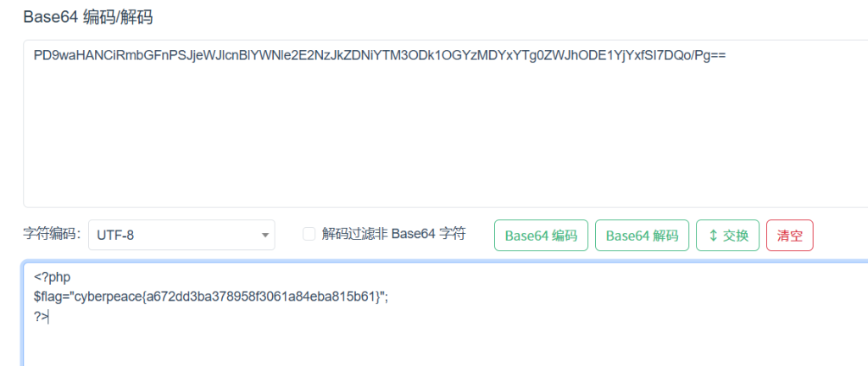Place cursor after Pg== in encoded input

pos(726,56)
